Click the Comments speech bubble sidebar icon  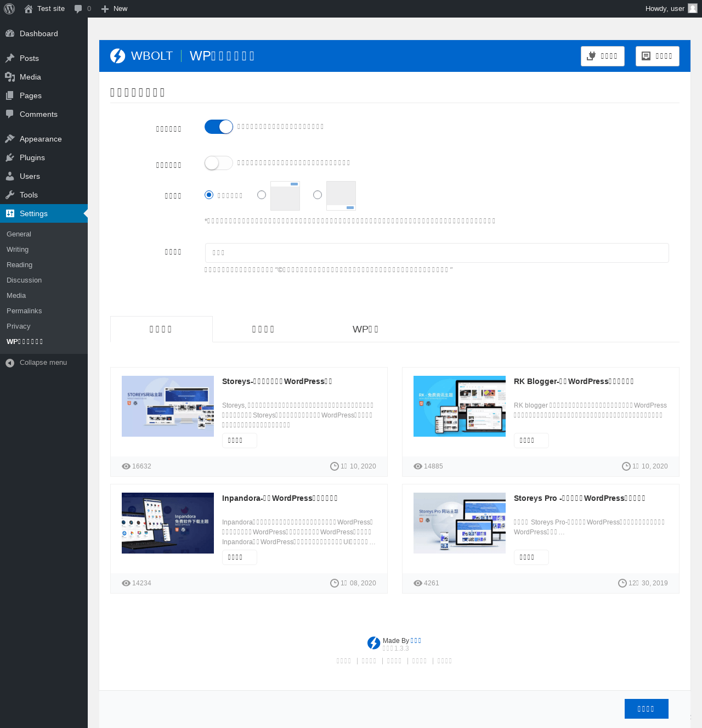[x=10, y=114]
